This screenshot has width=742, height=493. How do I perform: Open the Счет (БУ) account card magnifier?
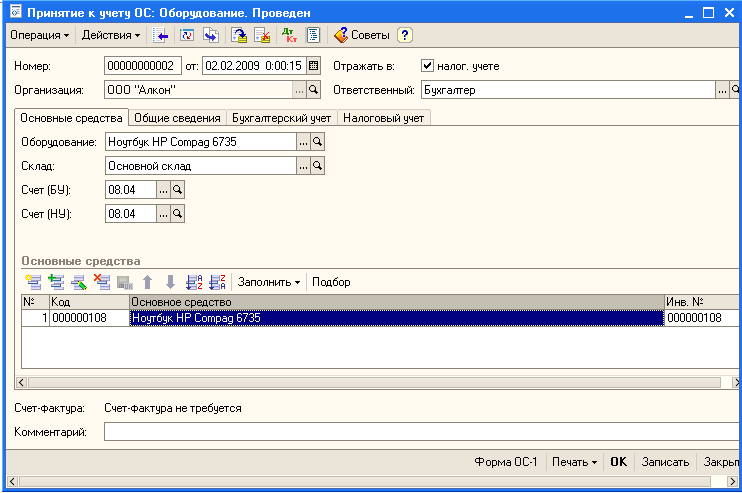(x=177, y=190)
